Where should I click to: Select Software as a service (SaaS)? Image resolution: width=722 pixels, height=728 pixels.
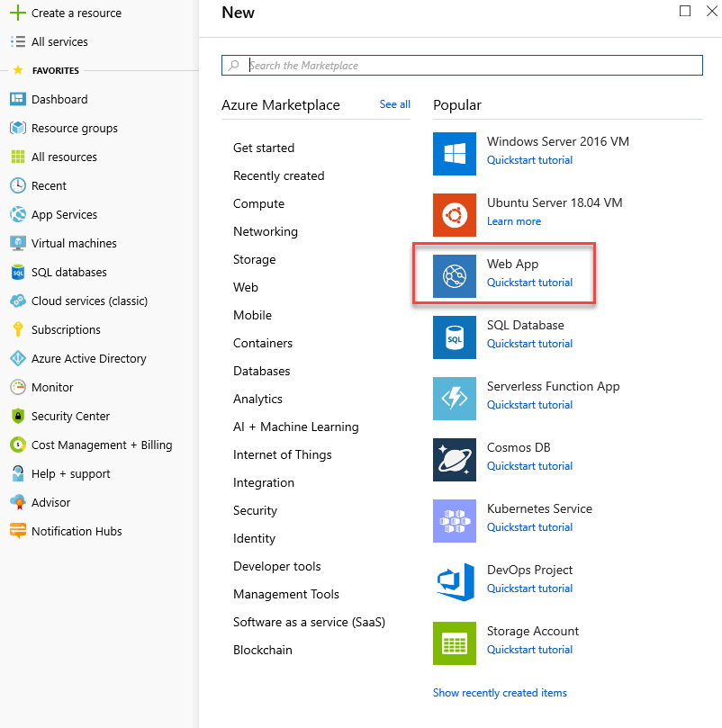pos(309,622)
